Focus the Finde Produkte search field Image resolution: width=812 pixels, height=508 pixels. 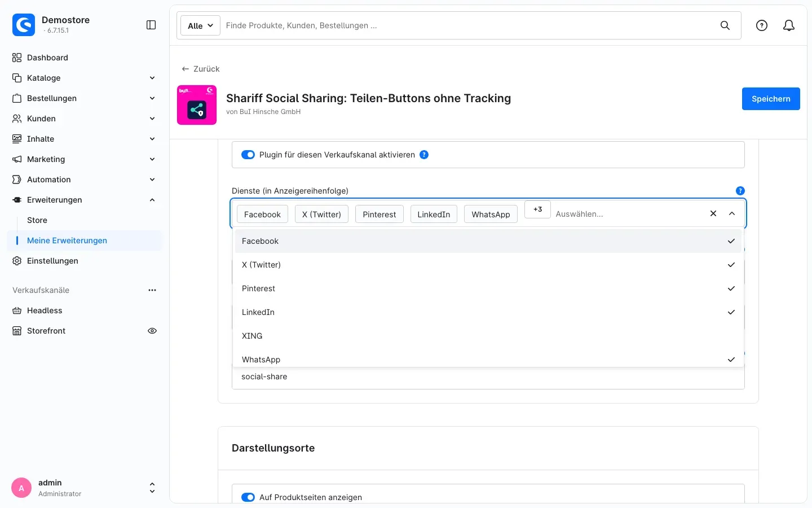(468, 25)
